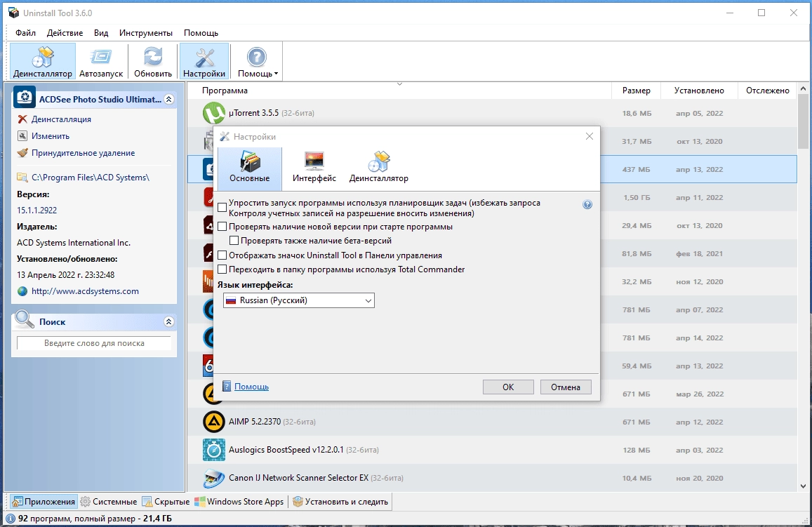Collapse the ACDSee Photo Studio details panel
812x527 pixels.
tap(169, 99)
